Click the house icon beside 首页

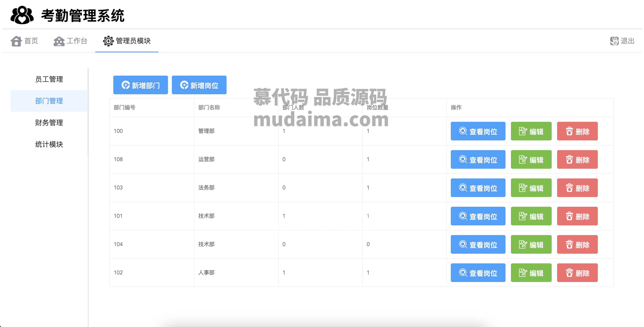16,41
